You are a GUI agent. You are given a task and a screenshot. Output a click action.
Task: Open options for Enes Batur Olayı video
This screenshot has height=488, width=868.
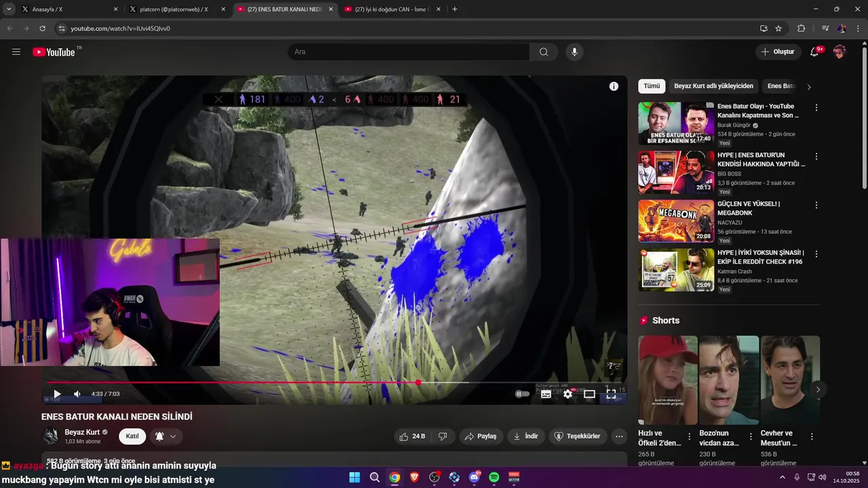pyautogui.click(x=816, y=108)
